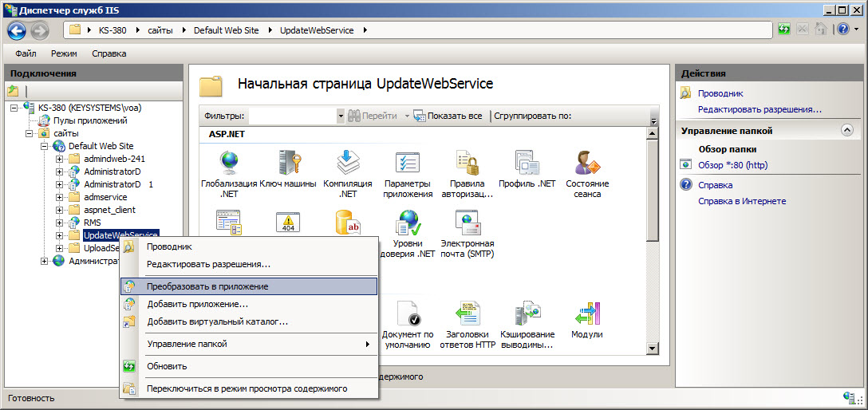Open Параметры приложения feature
Screen dimensions: 868x410
[x=408, y=173]
